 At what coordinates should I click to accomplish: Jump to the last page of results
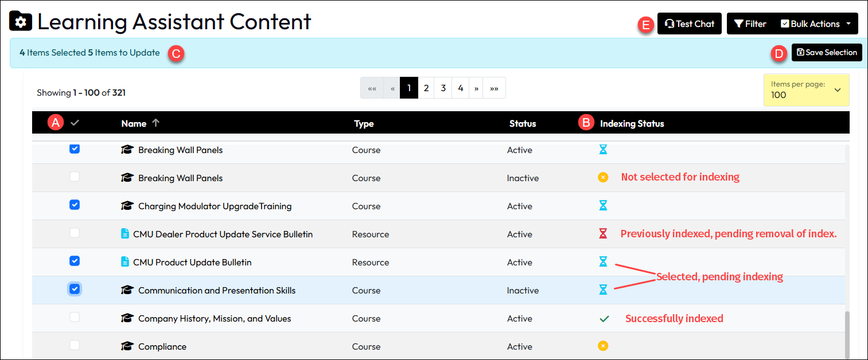click(x=494, y=88)
